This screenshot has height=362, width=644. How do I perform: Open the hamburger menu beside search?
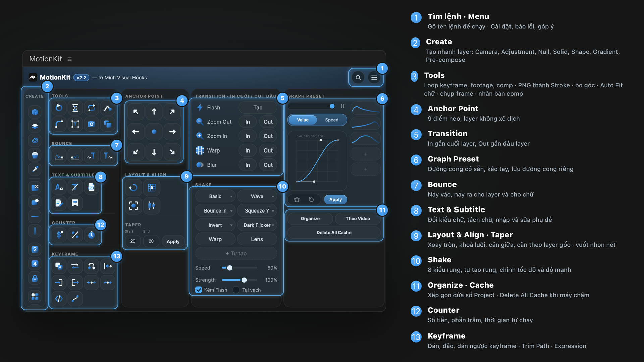pyautogui.click(x=374, y=78)
